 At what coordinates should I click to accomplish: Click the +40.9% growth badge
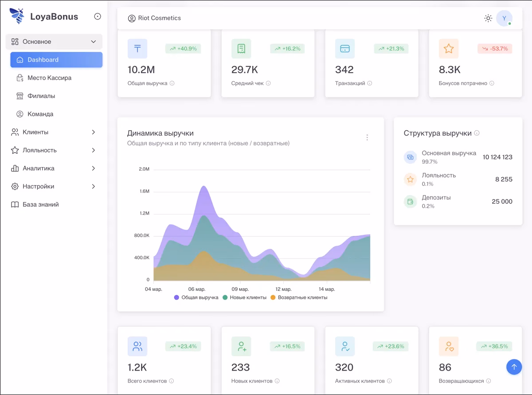(x=183, y=49)
